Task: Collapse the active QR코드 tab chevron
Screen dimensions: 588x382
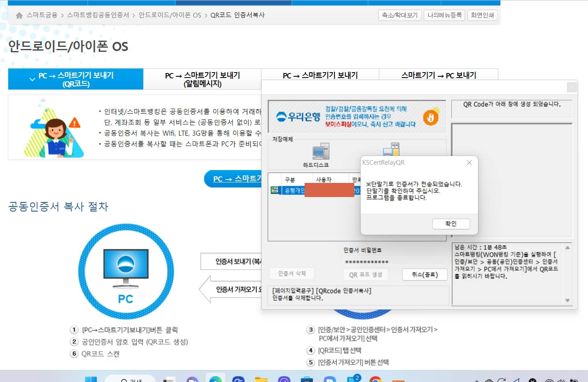Action: click(32, 79)
